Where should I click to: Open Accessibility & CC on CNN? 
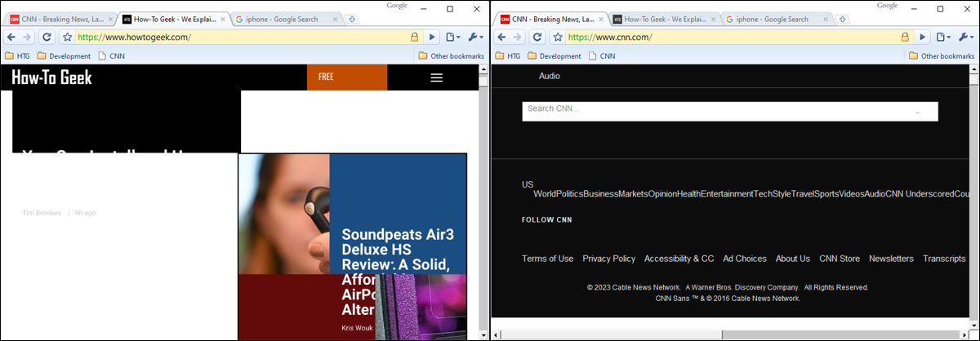(679, 259)
